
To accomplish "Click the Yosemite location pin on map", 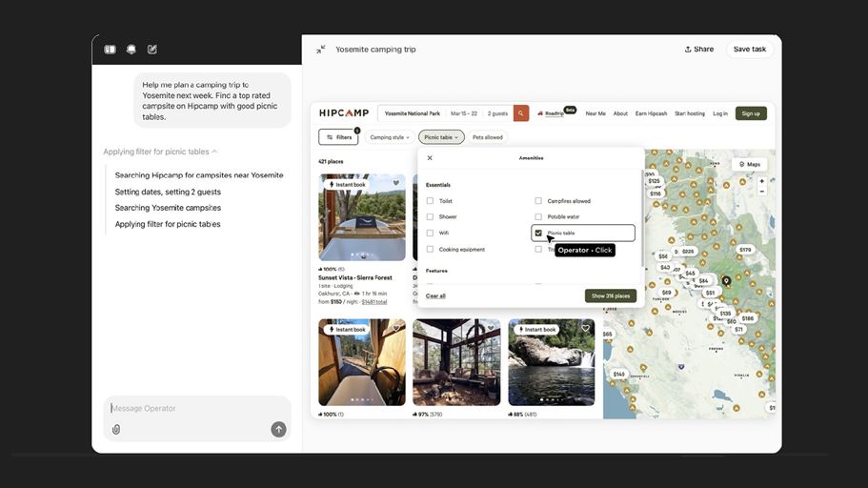I will point(726,281).
